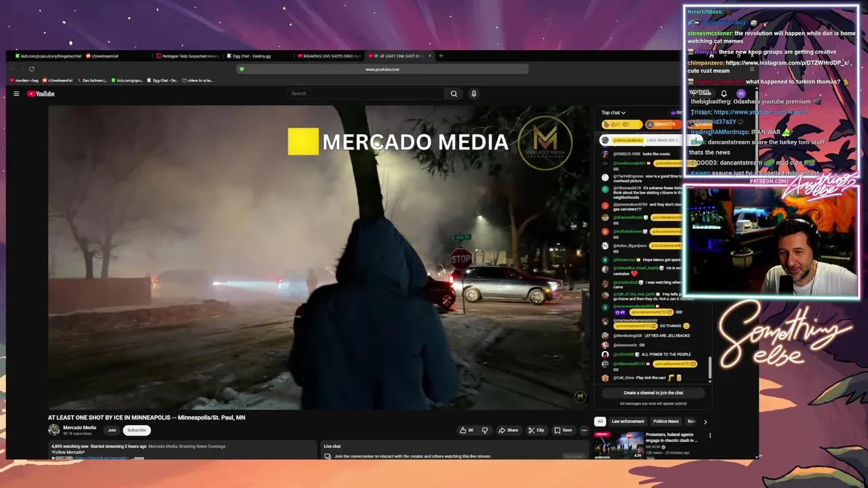The width and height of the screenshot is (868, 488).
Task: Expand the description with ...more
Action: click(x=138, y=458)
